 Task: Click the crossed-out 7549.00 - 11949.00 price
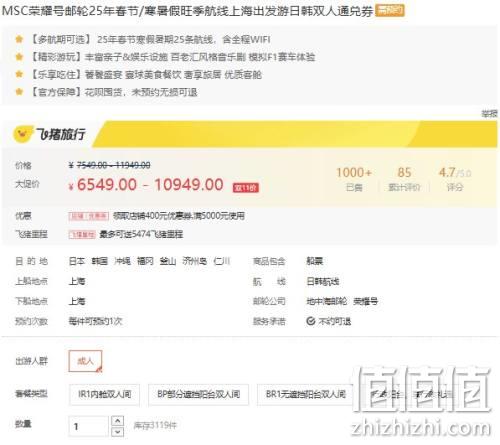[109, 165]
